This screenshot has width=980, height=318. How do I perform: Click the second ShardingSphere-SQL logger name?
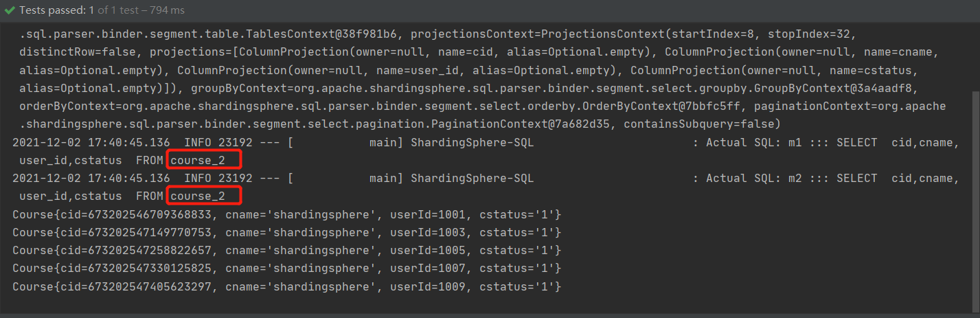(x=472, y=179)
